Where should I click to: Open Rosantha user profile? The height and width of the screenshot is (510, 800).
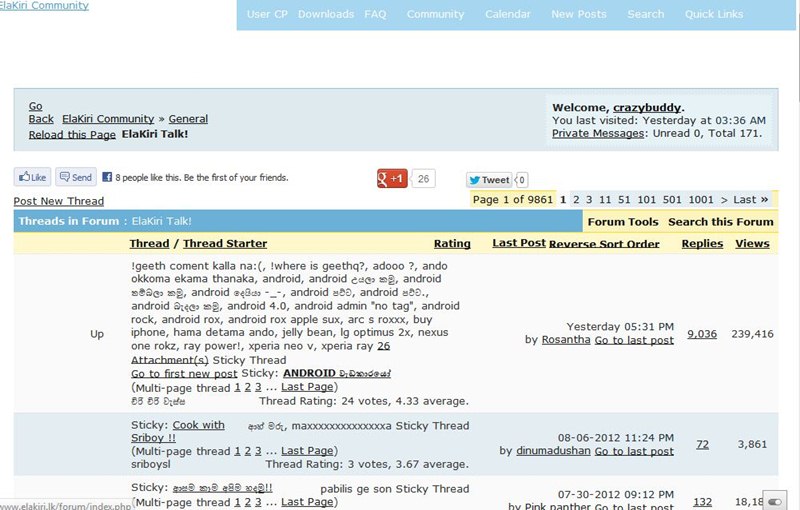click(566, 340)
